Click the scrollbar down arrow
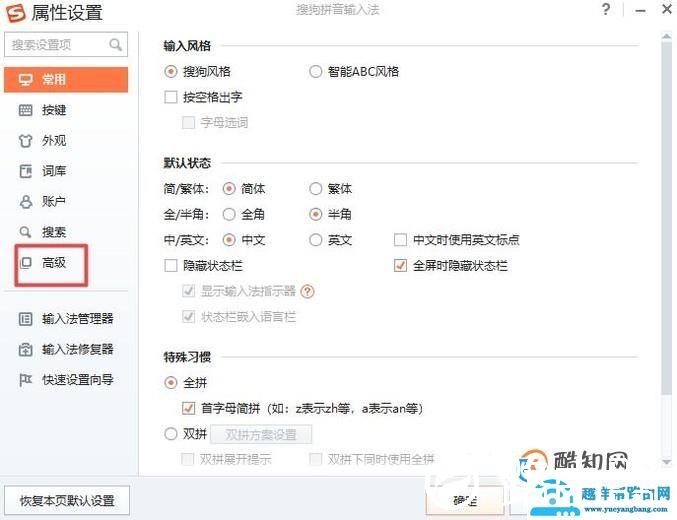This screenshot has width=677, height=520. [666, 462]
